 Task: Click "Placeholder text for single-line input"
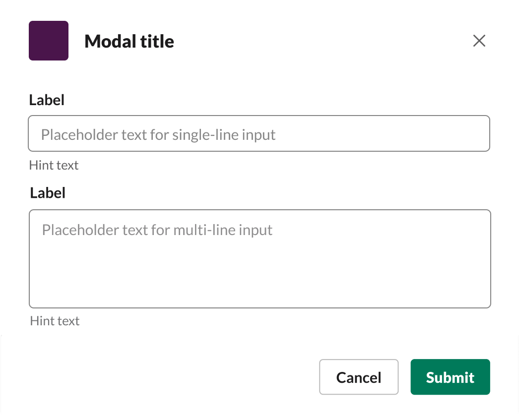[158, 134]
